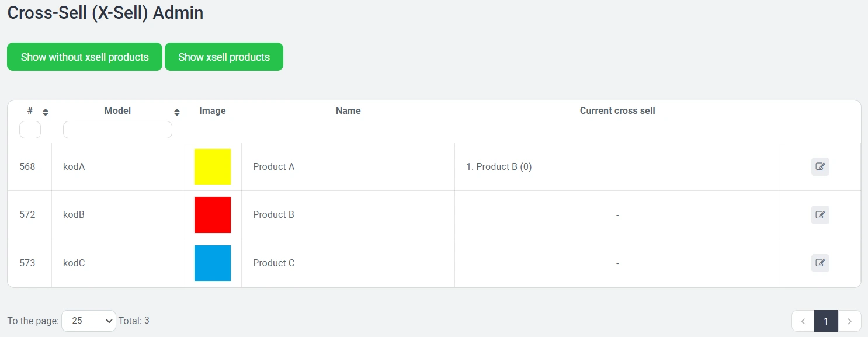Select page 1 in pagination
The image size is (868, 337).
coord(826,321)
